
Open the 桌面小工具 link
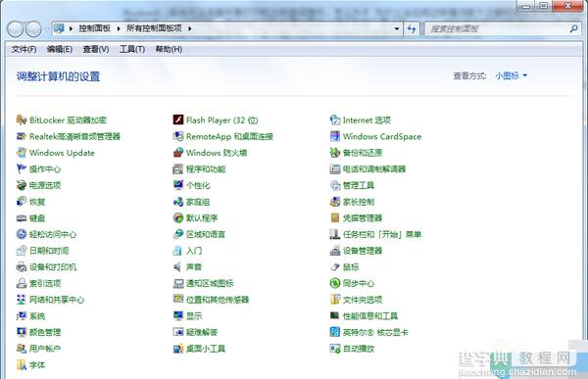coord(206,349)
